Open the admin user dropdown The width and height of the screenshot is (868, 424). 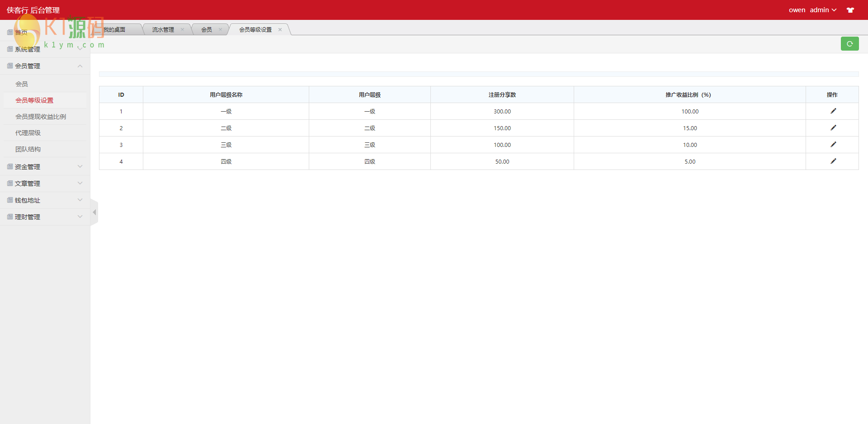(823, 10)
